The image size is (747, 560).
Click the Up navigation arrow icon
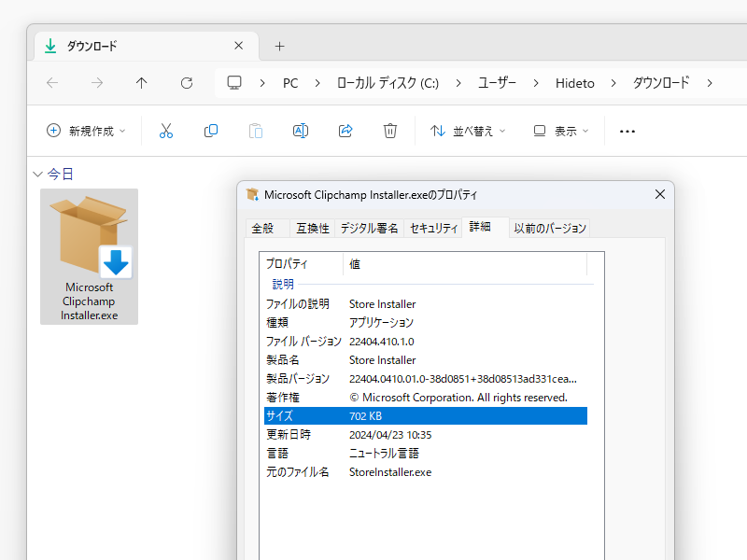coord(141,83)
